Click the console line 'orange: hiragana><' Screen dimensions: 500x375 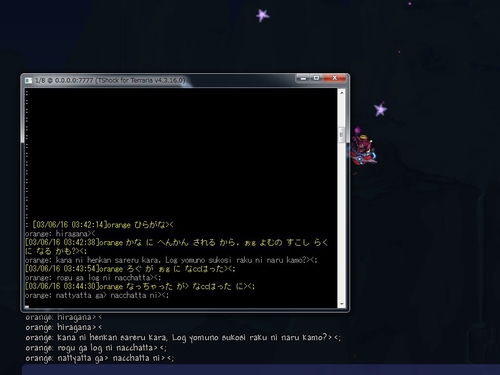tap(60, 234)
